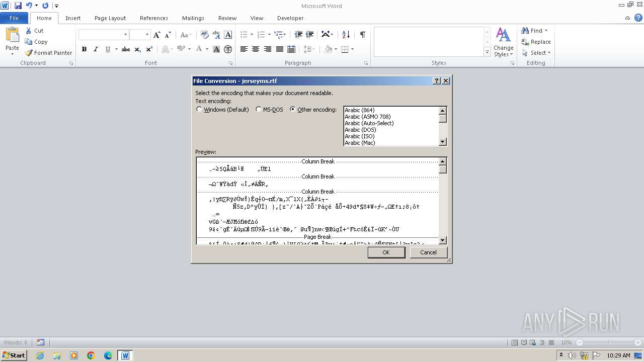Click the Clear Formatting icon

[x=204, y=35]
